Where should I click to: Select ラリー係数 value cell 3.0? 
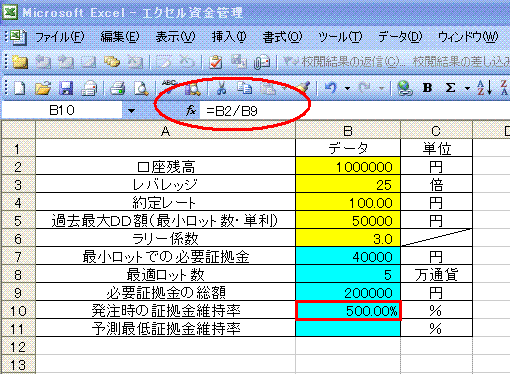[x=348, y=238]
